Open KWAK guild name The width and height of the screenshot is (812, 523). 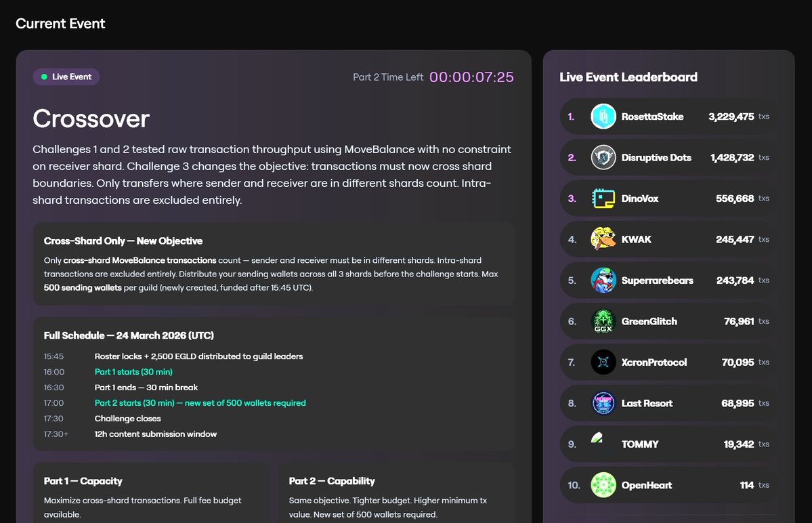pos(637,239)
